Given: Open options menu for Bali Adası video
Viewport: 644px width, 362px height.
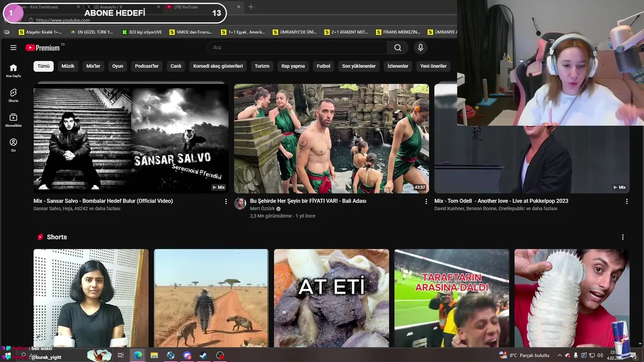Looking at the screenshot, I should [426, 201].
